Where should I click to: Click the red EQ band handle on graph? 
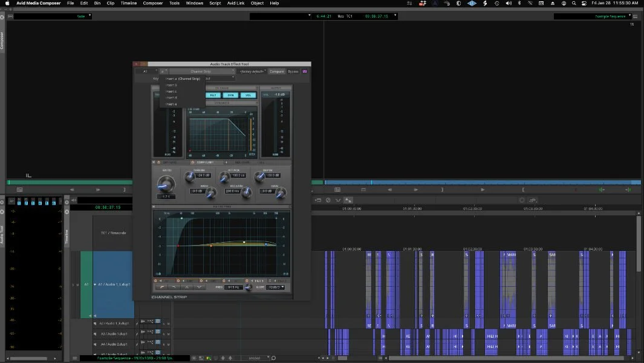[178, 246]
